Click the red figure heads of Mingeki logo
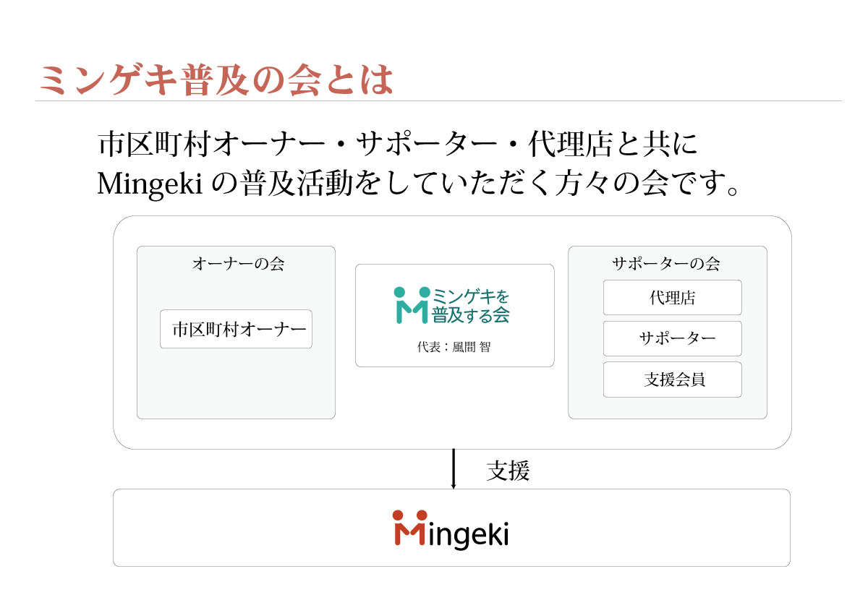Image resolution: width=868 pixels, height=613 pixels. 409,515
